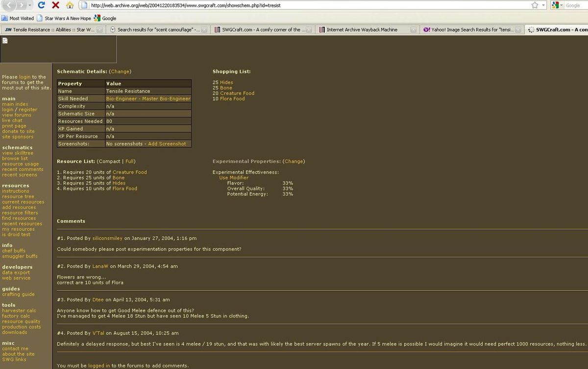
Task: Click the Google search engine icon
Action: pyautogui.click(x=555, y=5)
